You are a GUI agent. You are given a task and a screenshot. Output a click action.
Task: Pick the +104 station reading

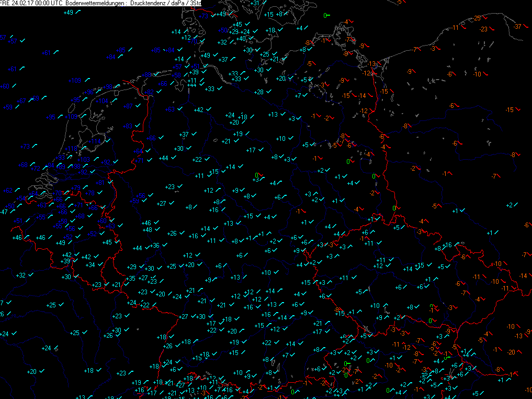(101, 101)
